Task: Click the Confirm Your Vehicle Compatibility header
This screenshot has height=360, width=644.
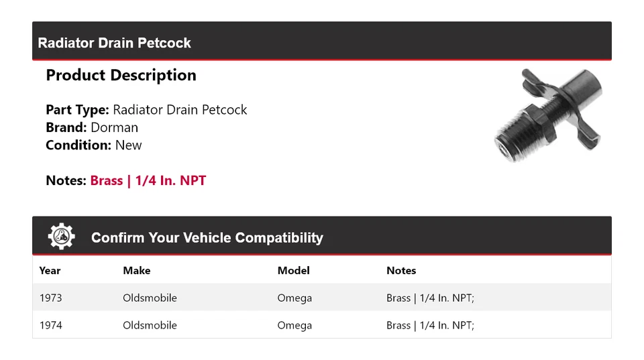Action: 207,238
